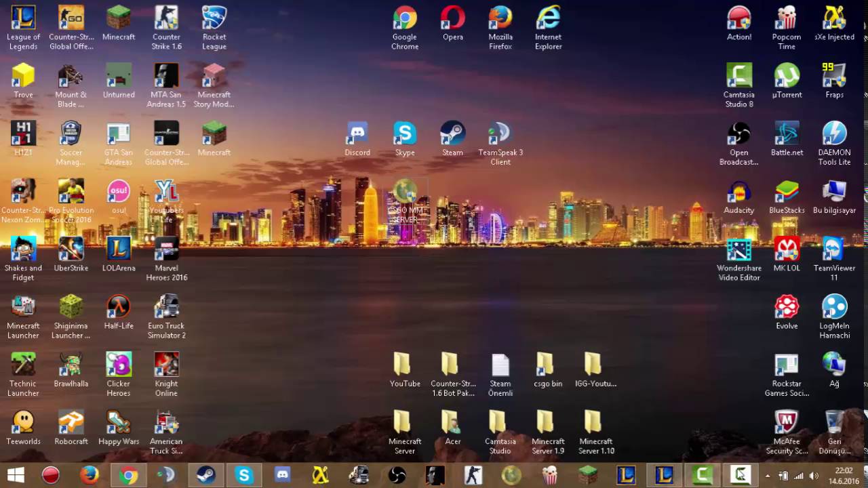Launch Action! desktop shortcut

[739, 23]
